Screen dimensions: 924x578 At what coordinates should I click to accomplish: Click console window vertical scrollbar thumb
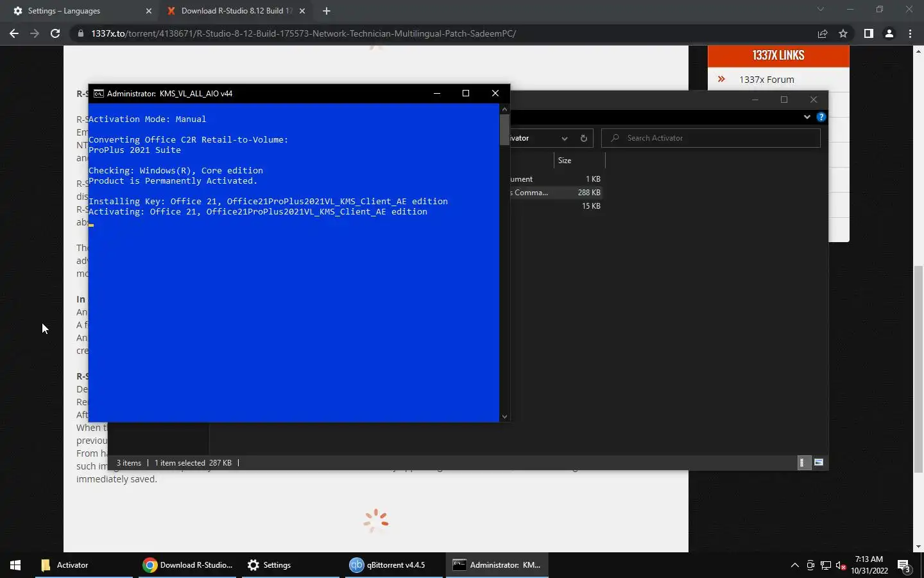(504, 130)
